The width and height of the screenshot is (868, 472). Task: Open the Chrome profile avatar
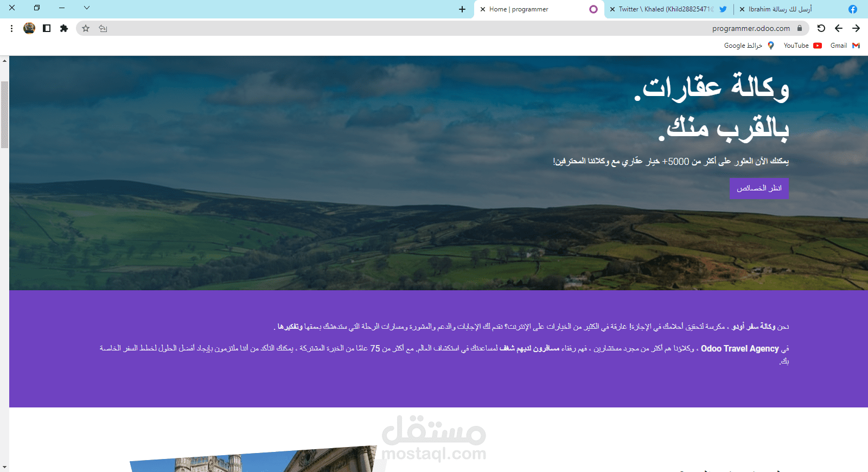(29, 28)
